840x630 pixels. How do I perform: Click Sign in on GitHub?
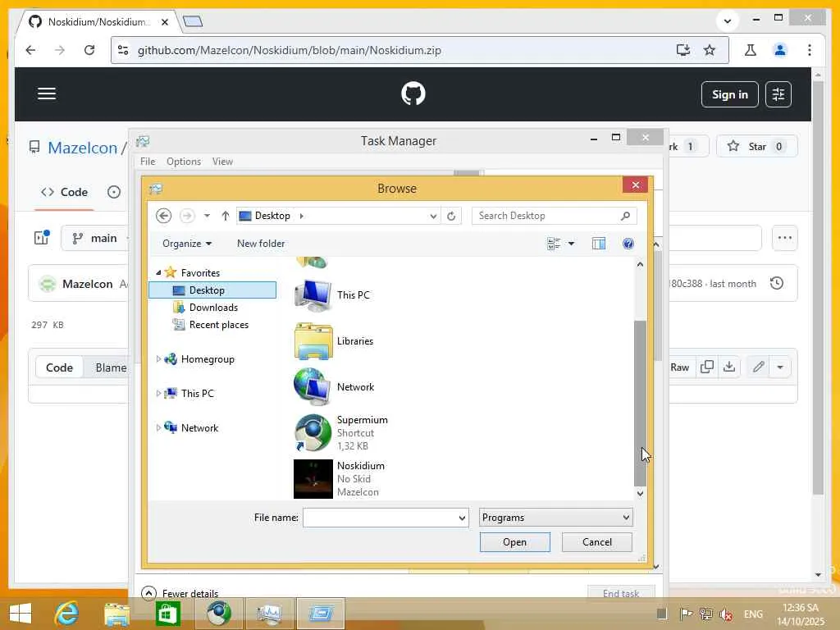729,94
